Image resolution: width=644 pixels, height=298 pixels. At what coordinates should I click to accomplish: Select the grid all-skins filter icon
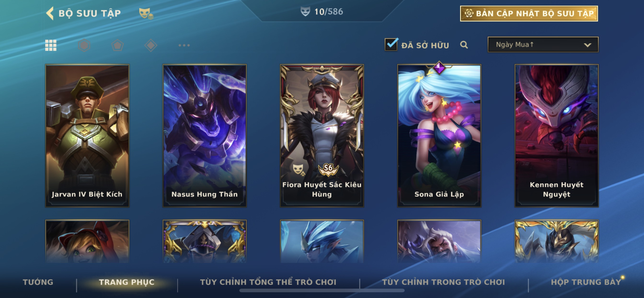point(51,45)
